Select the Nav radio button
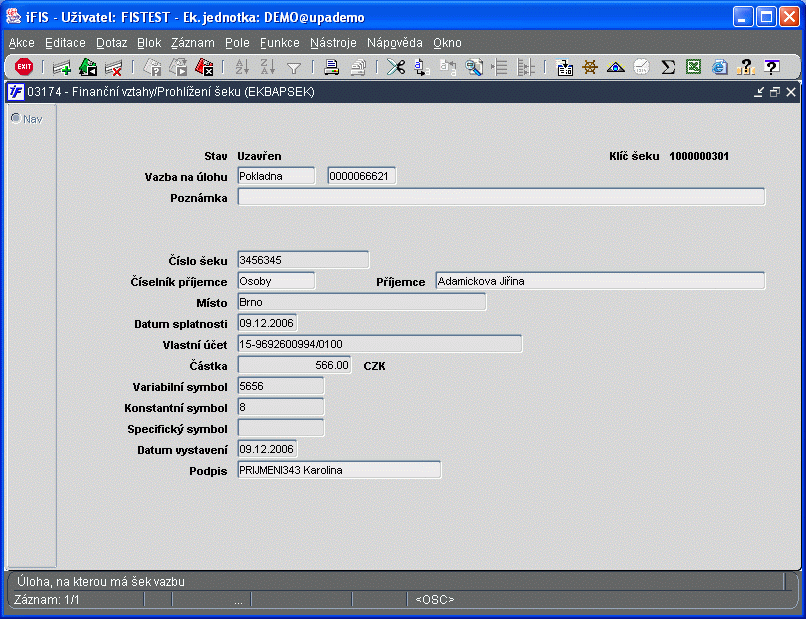This screenshot has height=619, width=806. point(16,118)
